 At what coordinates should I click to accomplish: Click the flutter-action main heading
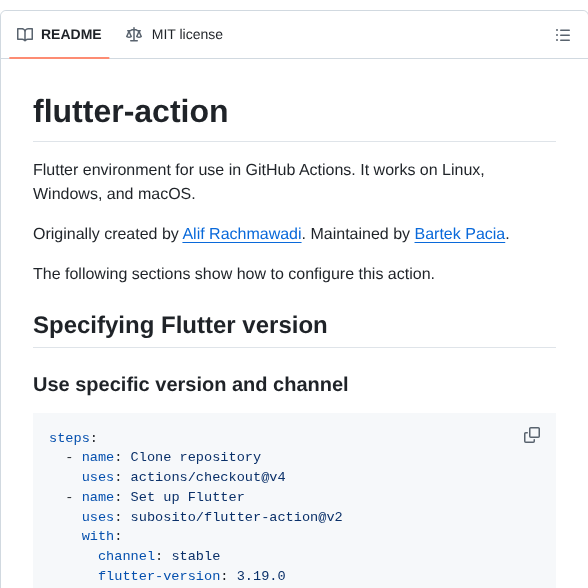point(130,111)
